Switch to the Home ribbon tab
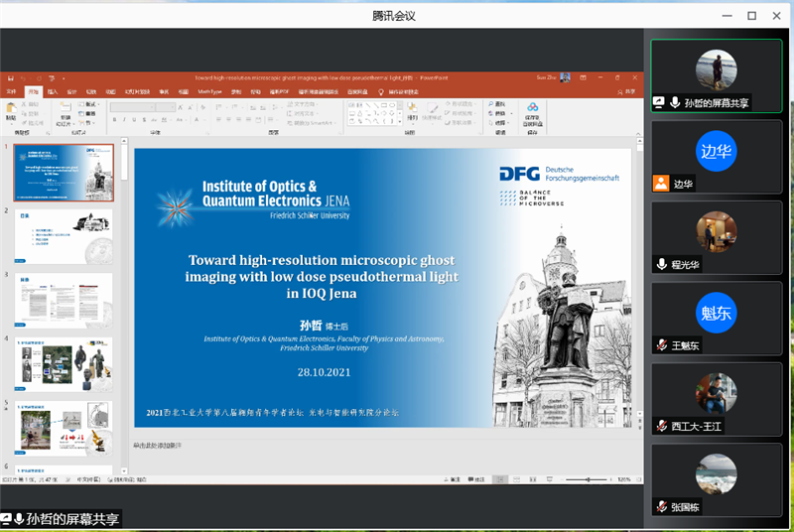Image resolution: width=794 pixels, height=532 pixels. [34, 91]
